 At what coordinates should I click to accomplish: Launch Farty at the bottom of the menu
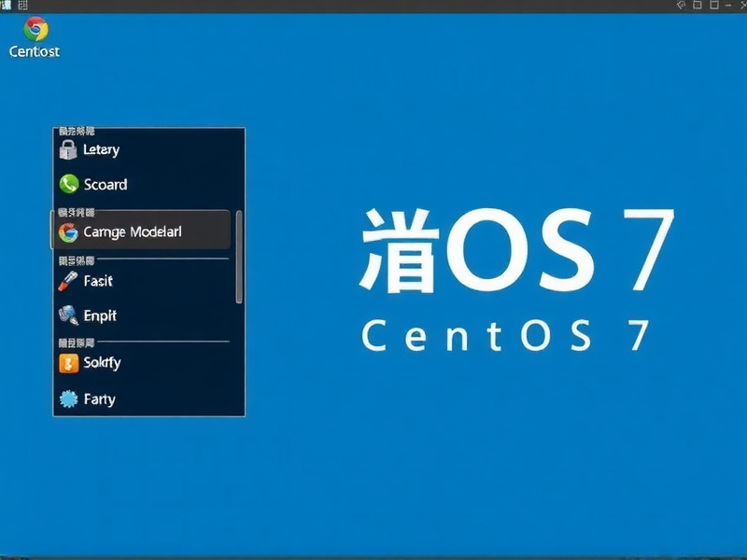coord(98,399)
